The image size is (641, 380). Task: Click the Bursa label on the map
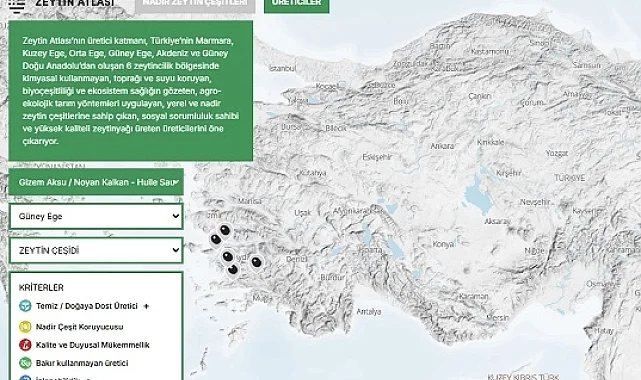click(291, 127)
